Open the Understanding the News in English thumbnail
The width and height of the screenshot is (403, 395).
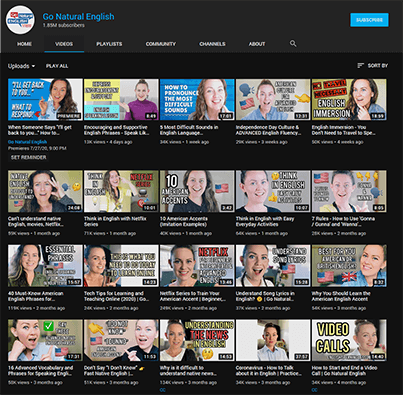click(197, 340)
